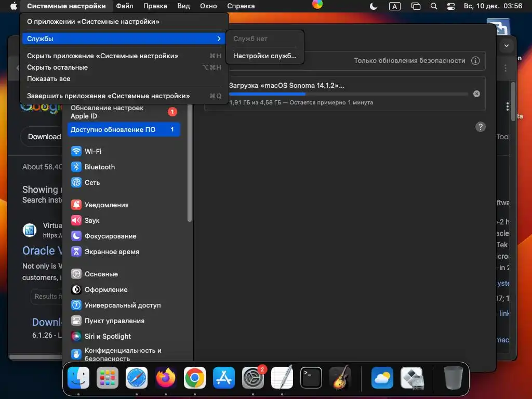Open Firefox from the Dock
The image size is (532, 399).
(166, 378)
